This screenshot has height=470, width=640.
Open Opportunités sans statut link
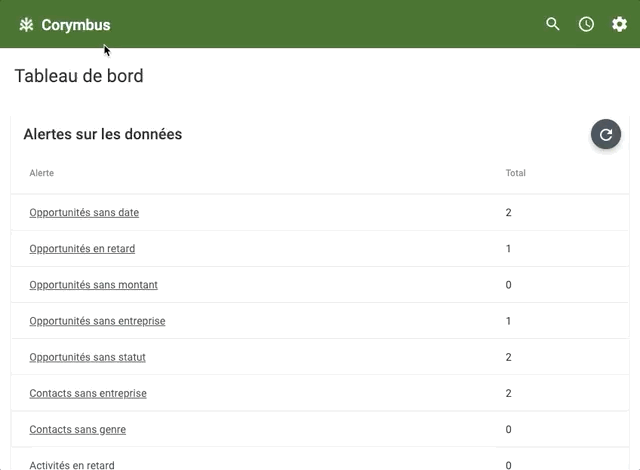[87, 357]
